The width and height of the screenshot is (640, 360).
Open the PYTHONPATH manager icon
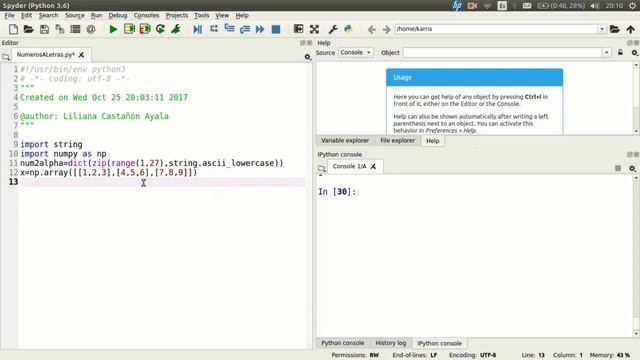pyautogui.click(x=348, y=29)
